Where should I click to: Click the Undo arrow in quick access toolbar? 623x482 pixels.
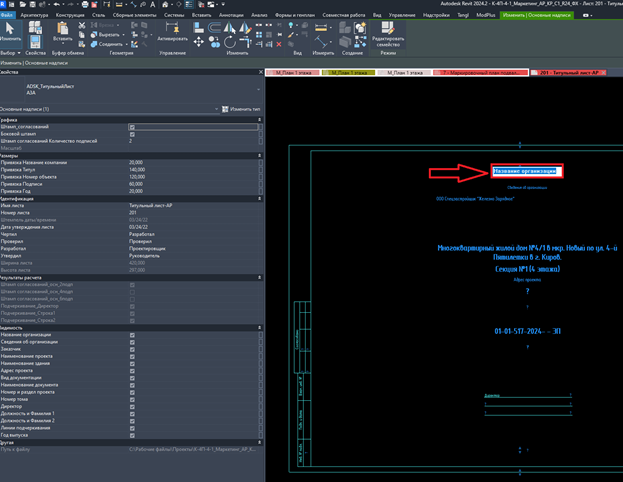[56, 4]
